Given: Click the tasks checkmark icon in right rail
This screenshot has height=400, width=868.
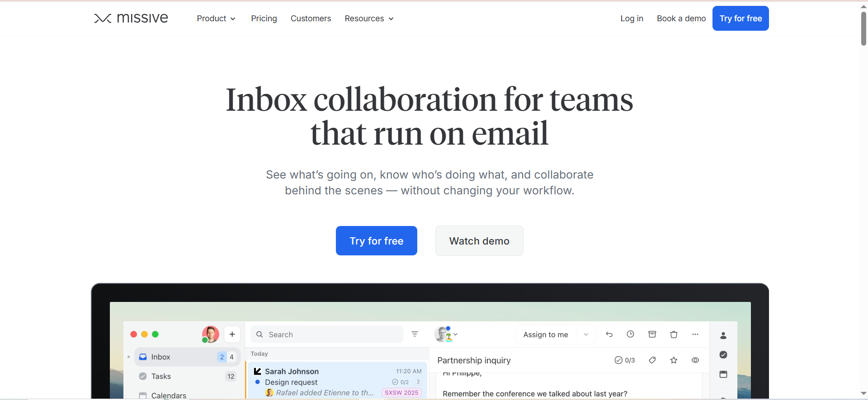Looking at the screenshot, I should [723, 355].
